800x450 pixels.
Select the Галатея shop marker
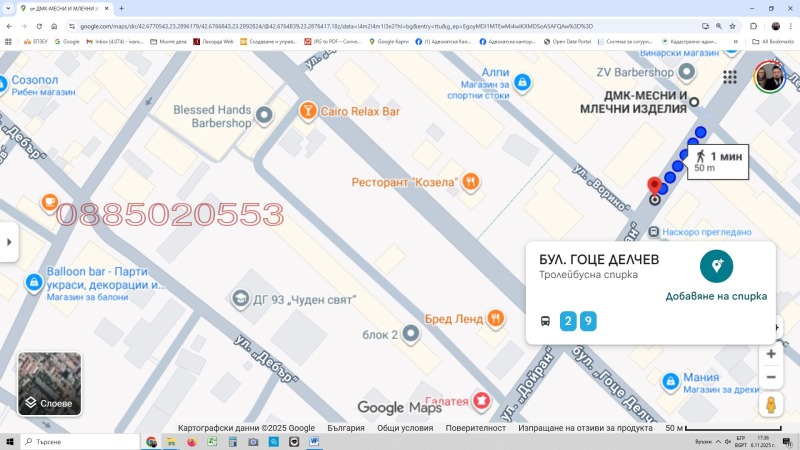click(x=481, y=401)
